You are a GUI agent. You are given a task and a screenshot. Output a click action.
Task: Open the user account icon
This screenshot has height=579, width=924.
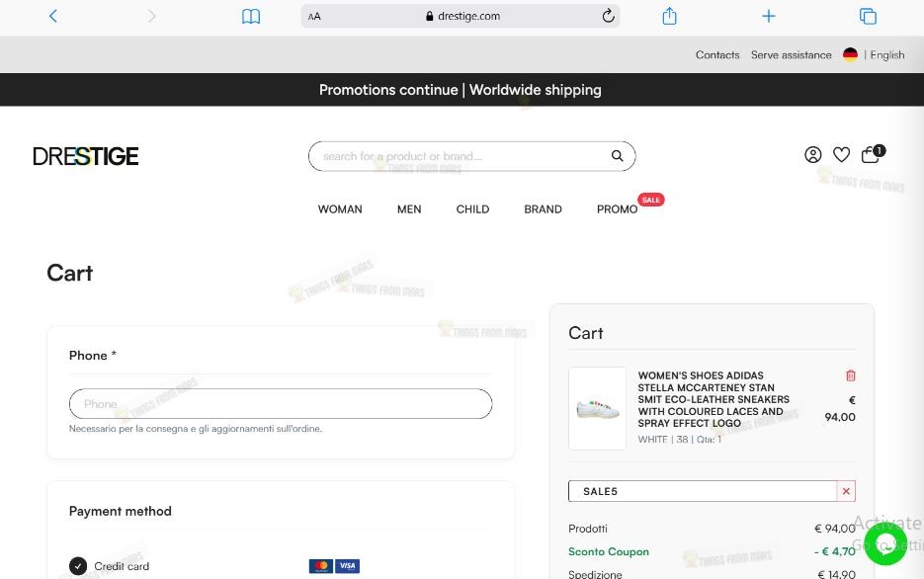click(x=812, y=155)
